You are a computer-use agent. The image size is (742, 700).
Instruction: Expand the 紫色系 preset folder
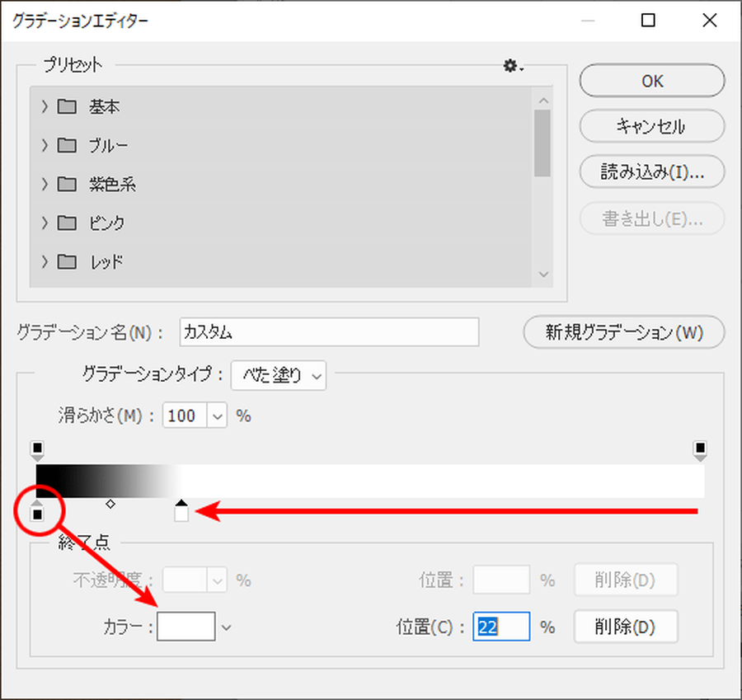pyautogui.click(x=45, y=184)
